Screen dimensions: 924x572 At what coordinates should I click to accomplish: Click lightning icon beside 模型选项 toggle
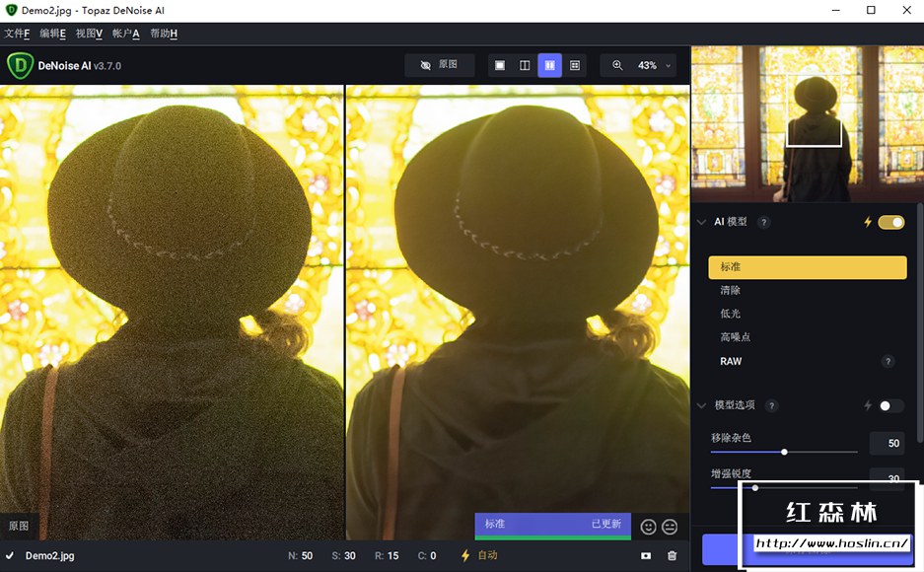coord(868,405)
